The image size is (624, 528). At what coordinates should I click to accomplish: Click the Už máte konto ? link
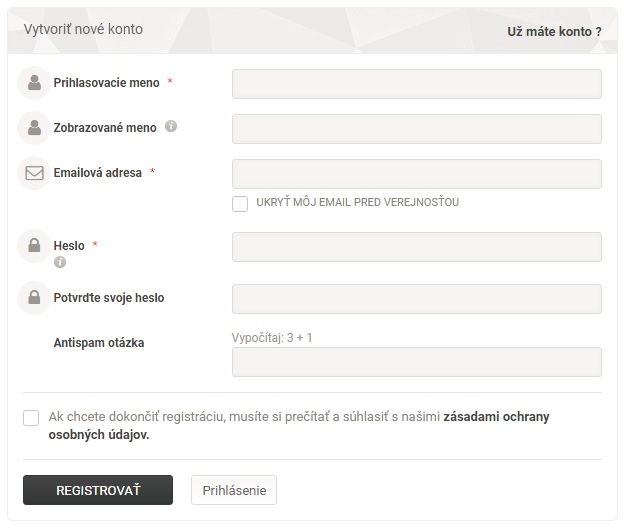pos(554,31)
